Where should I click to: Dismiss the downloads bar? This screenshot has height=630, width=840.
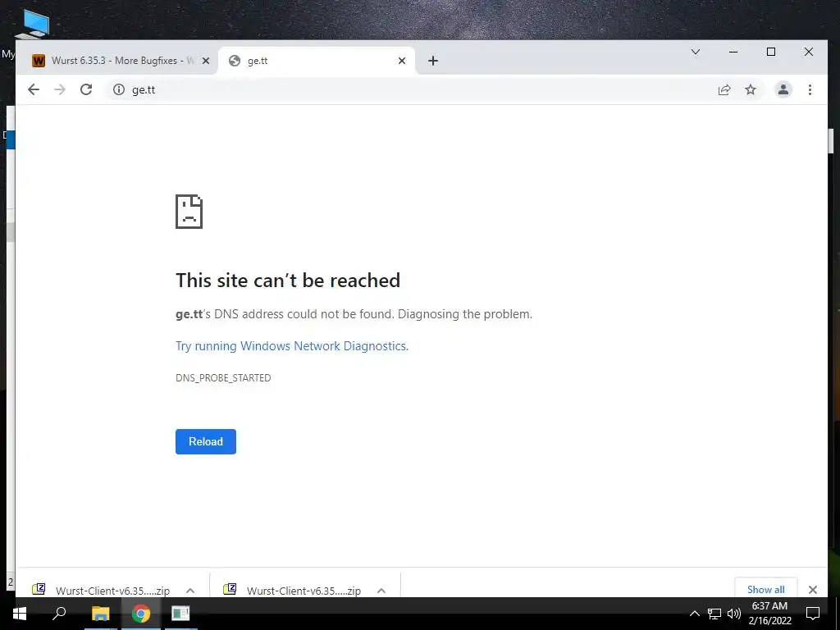[813, 589]
